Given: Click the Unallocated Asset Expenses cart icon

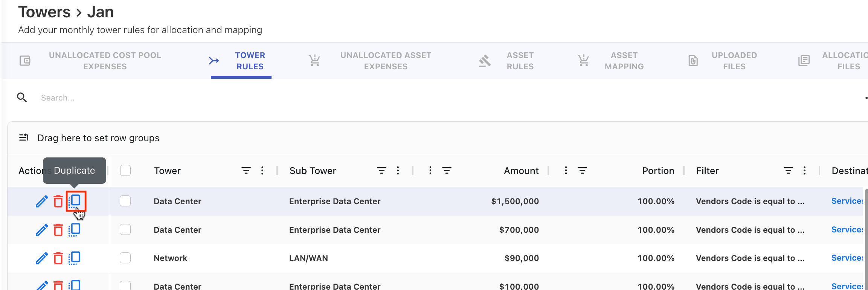Looking at the screenshot, I should (314, 61).
